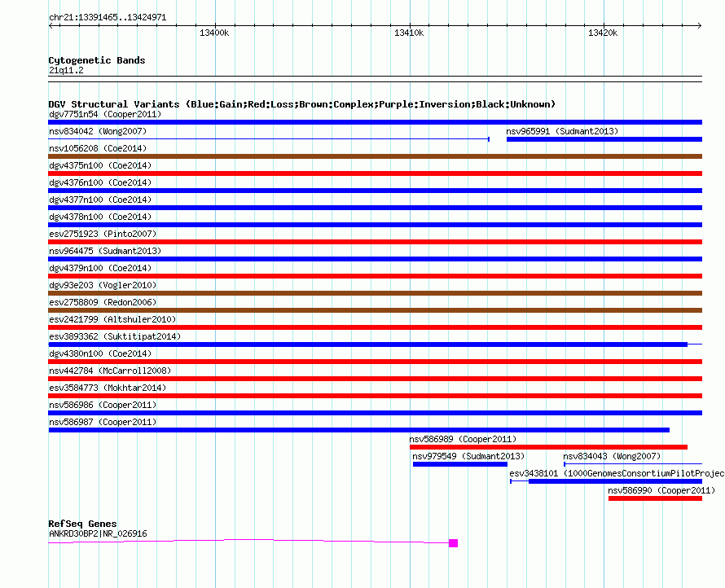Viewport: 725px width, 588px height.
Task: Click the 13410k ruler mark
Action: 409,33
